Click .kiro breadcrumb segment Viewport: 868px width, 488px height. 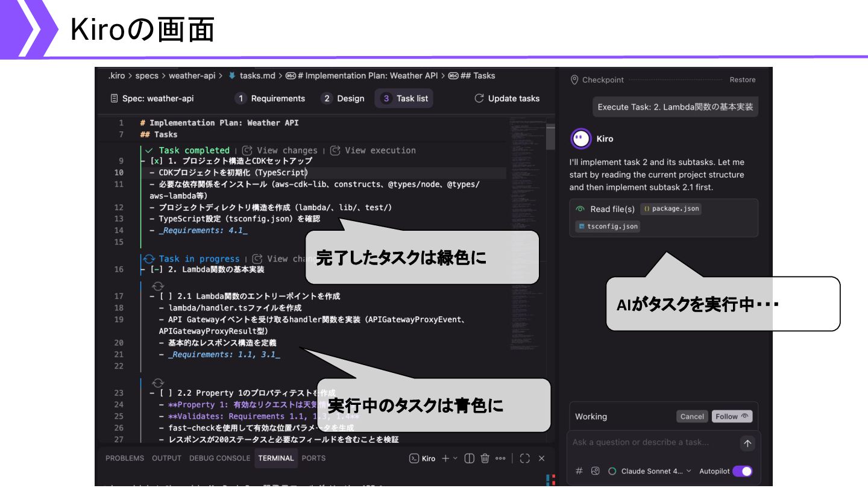coord(116,76)
